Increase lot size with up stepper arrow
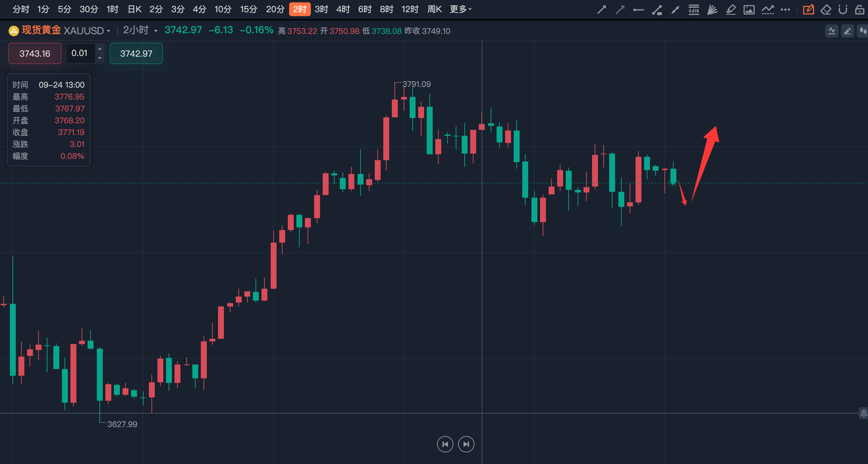This screenshot has height=464, width=868. (100, 49)
